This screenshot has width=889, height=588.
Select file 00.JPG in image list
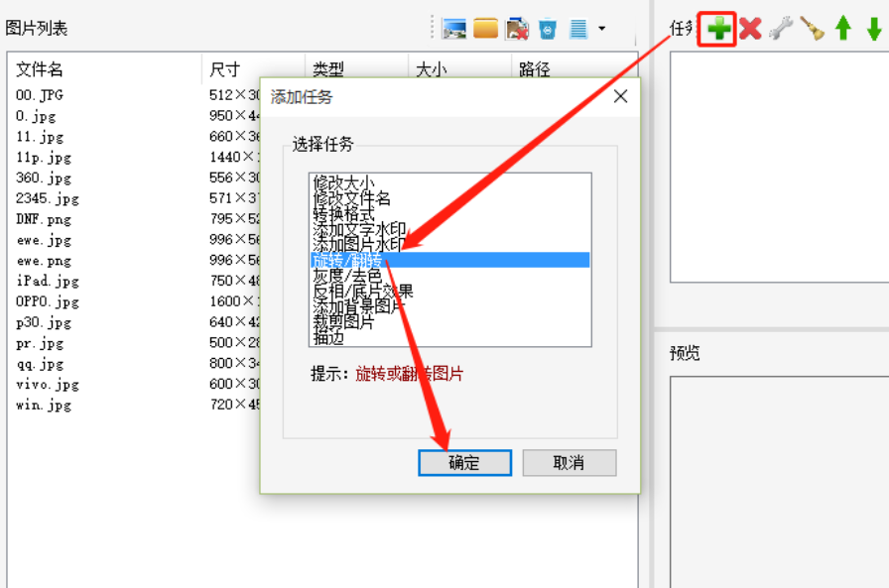(40, 95)
